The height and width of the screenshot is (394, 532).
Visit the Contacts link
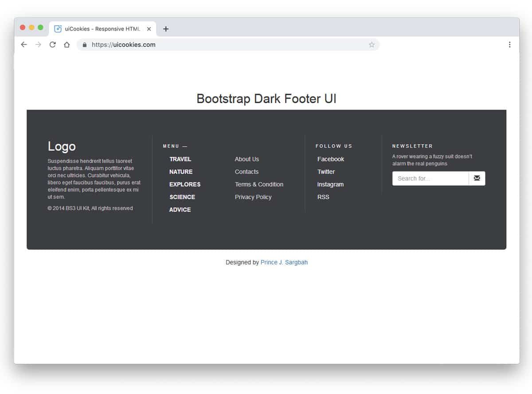[246, 172]
